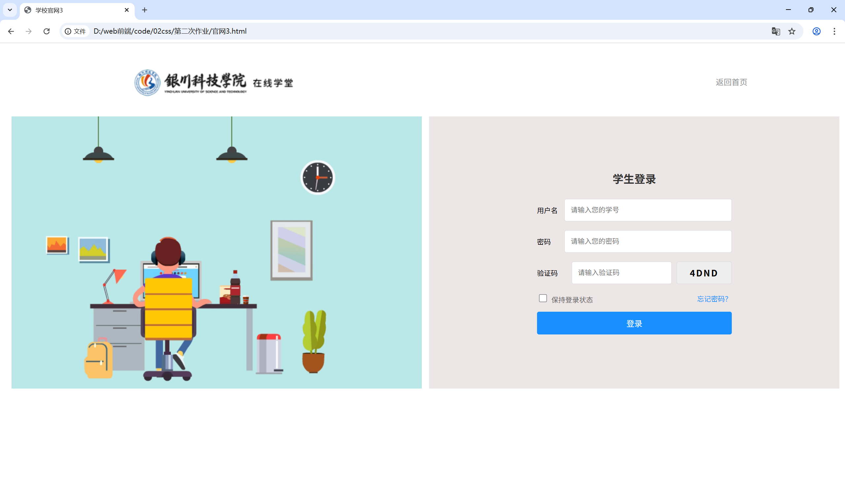Bookmark this page with star icon
The image size is (845, 504).
[x=792, y=31]
